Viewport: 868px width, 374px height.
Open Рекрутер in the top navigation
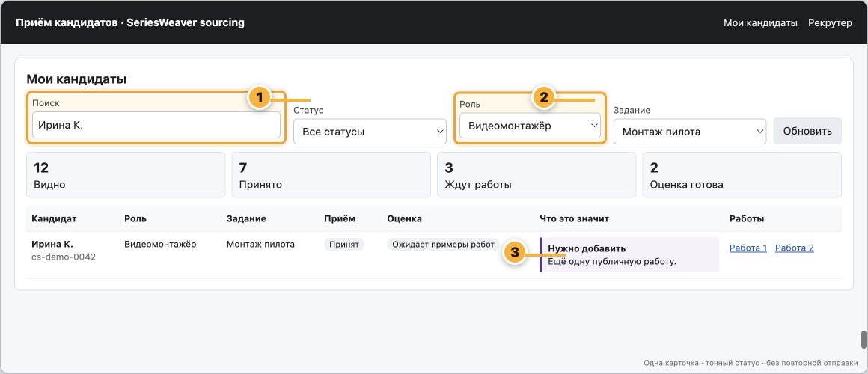pos(830,22)
